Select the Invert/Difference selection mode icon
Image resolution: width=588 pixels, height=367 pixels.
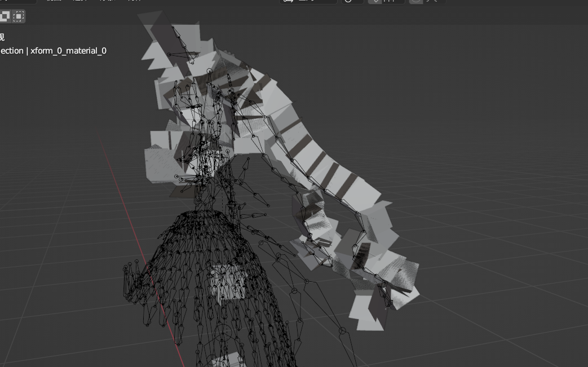[x=5, y=16]
